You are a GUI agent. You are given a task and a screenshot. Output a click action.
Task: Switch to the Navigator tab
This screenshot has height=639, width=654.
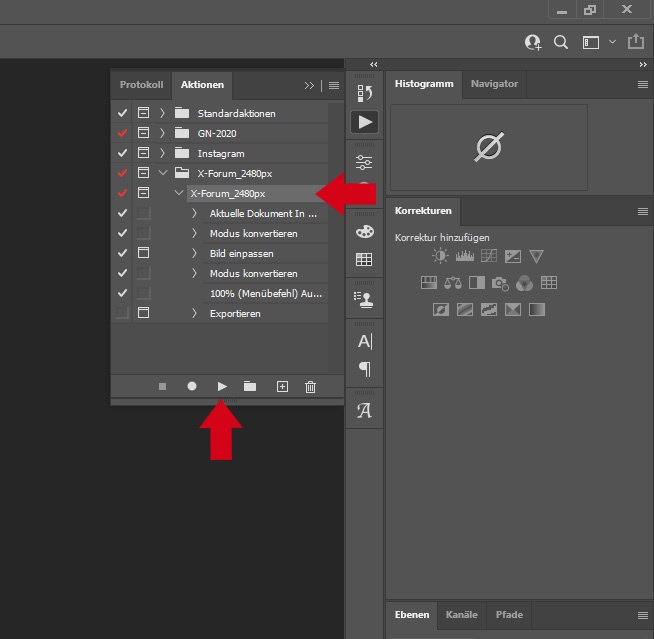point(494,84)
